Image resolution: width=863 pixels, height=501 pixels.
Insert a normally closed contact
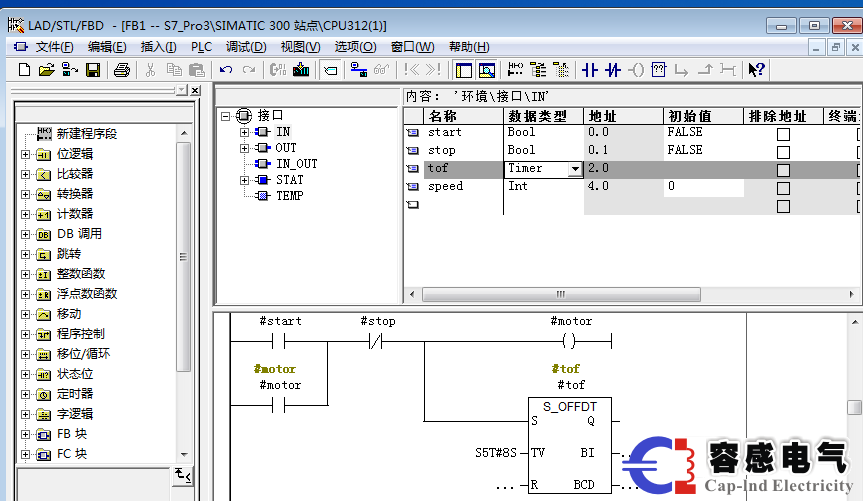613,70
